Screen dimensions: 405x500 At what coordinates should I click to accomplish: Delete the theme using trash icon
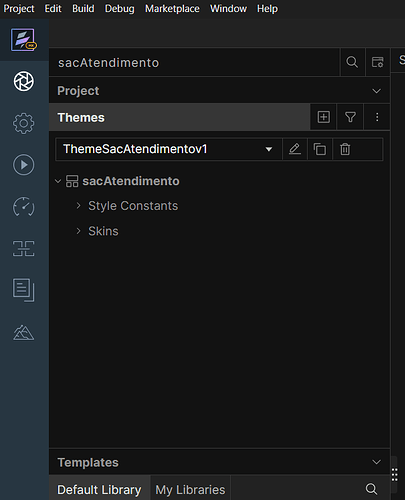point(345,149)
